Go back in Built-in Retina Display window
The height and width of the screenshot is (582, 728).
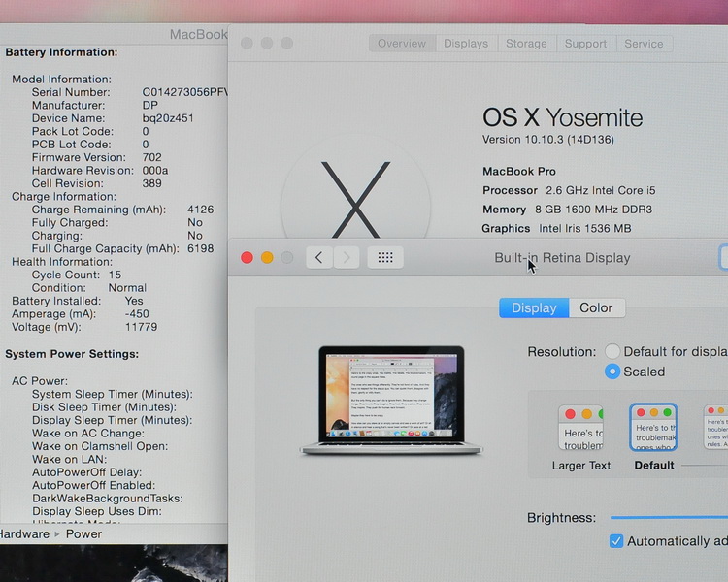(x=319, y=257)
